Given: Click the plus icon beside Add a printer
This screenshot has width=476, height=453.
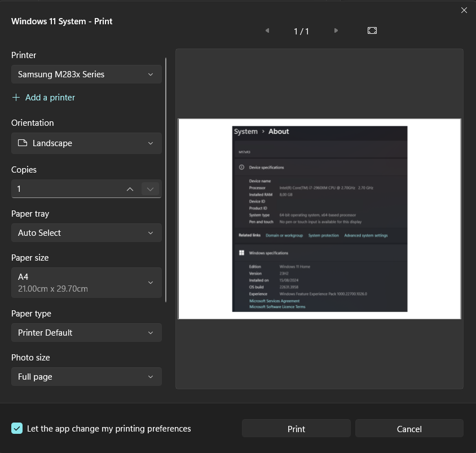Looking at the screenshot, I should tap(16, 98).
